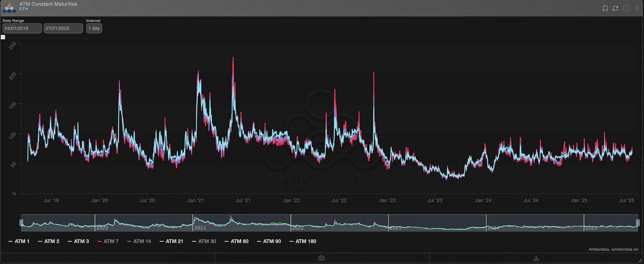Toggle ATM 7 series in legend

(107, 241)
